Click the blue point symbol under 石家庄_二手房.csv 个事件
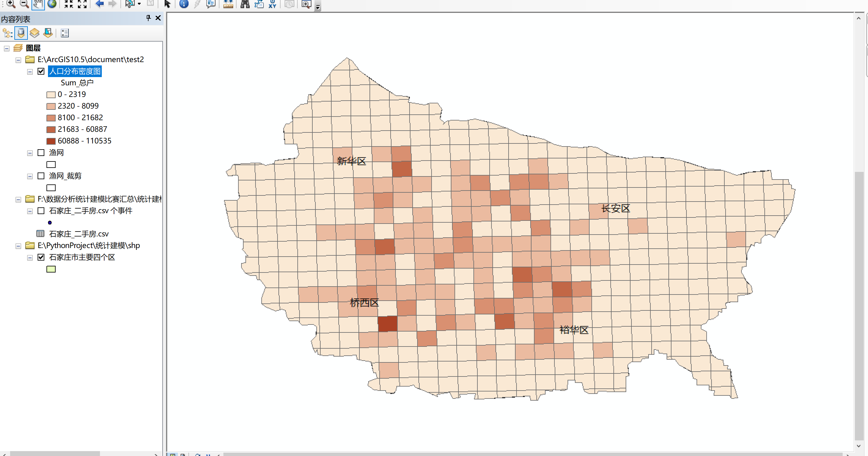The width and height of the screenshot is (868, 456). tap(50, 223)
